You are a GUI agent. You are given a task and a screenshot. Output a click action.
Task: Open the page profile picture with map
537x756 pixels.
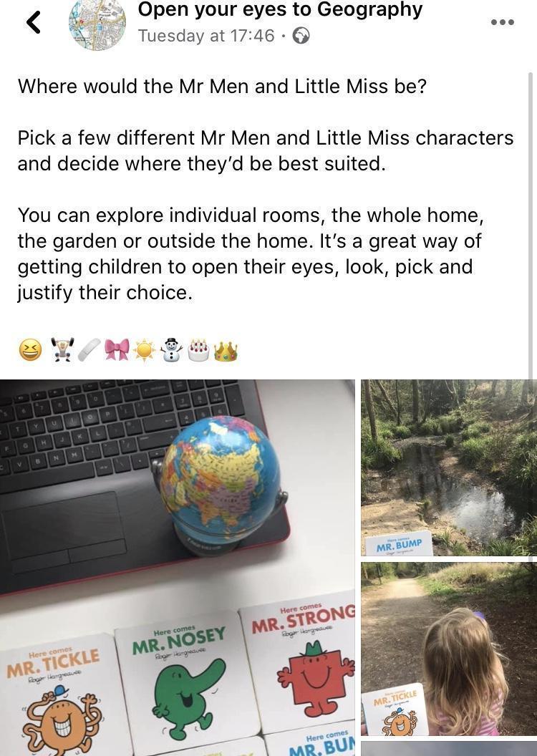point(97,24)
